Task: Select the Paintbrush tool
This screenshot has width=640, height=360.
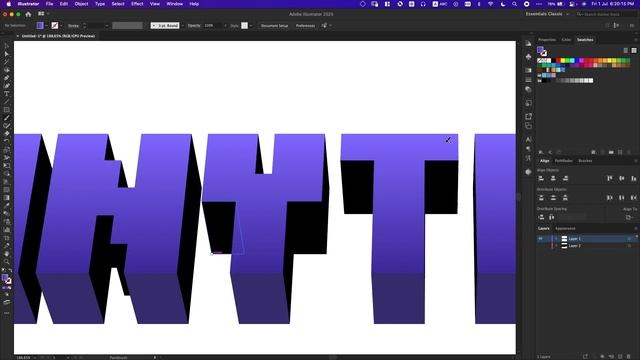Action: pos(7,118)
